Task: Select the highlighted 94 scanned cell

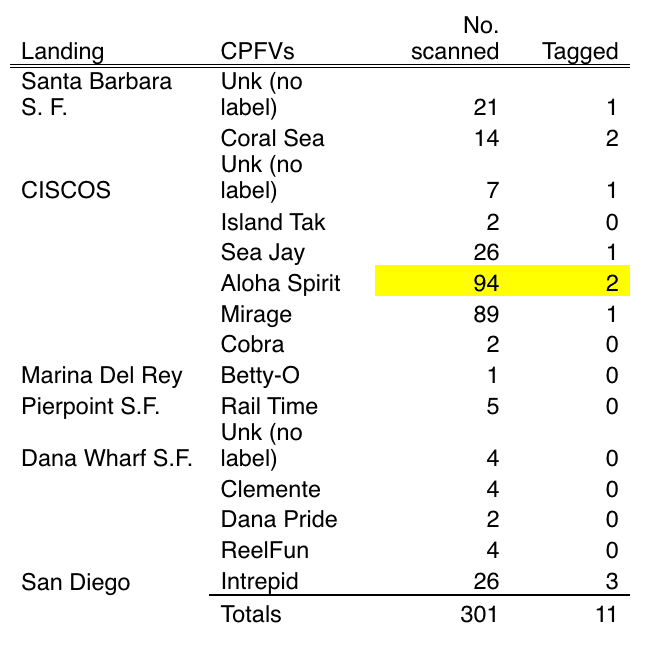Action: [x=484, y=283]
